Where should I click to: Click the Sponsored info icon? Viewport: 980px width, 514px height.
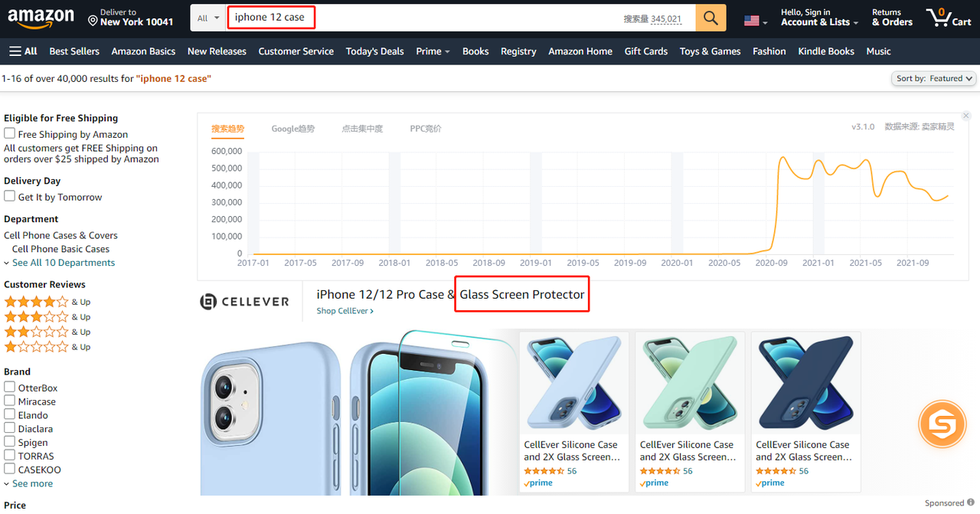pyautogui.click(x=971, y=503)
